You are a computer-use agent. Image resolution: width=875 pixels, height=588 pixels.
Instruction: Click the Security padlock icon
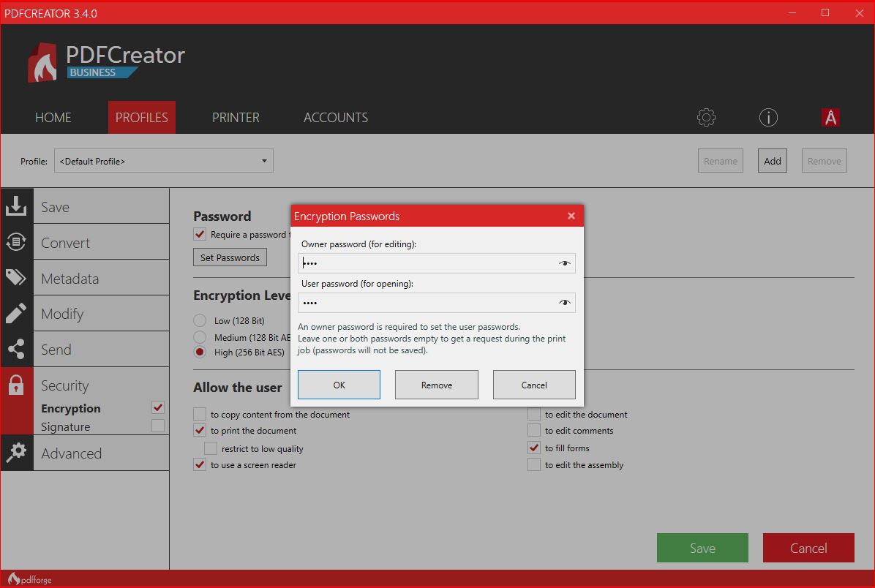tap(16, 385)
